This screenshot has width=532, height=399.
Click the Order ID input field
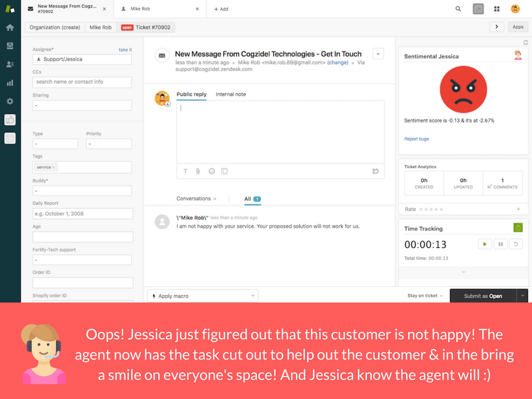[83, 283]
